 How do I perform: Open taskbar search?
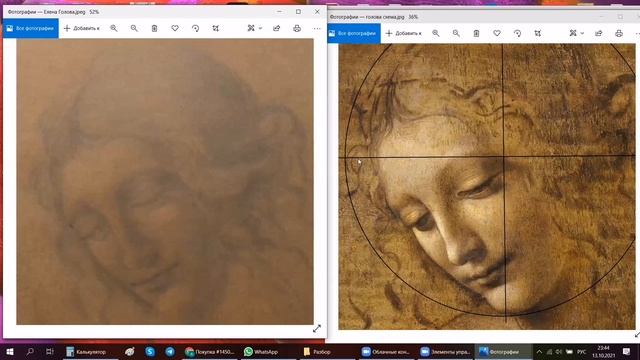[x=30, y=351]
